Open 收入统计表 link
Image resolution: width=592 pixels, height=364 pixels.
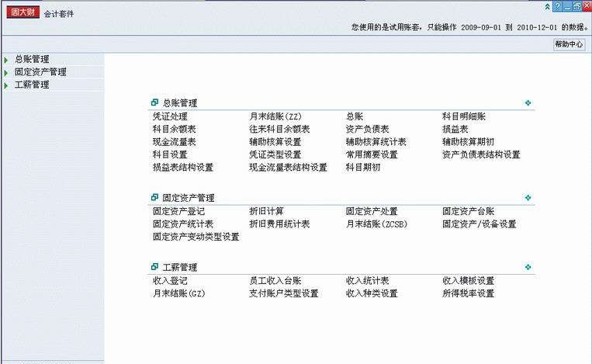367,280
